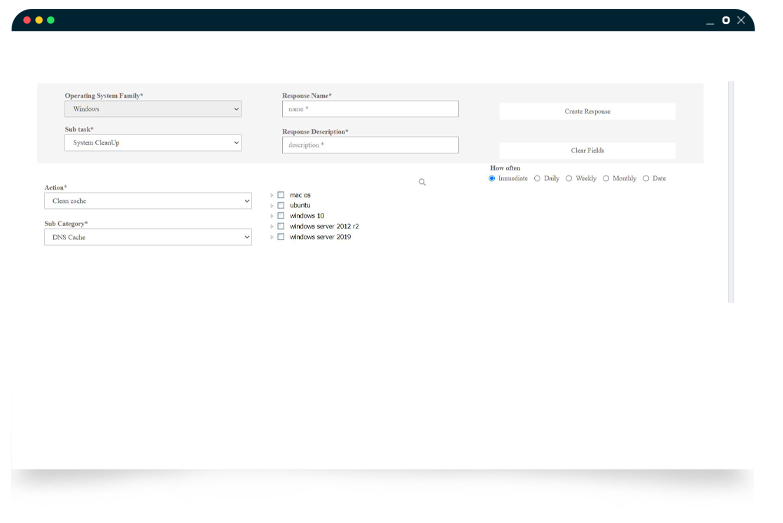Image resolution: width=783 pixels, height=523 pixels.
Task: Expand the windows server 2019 node
Action: 272,237
